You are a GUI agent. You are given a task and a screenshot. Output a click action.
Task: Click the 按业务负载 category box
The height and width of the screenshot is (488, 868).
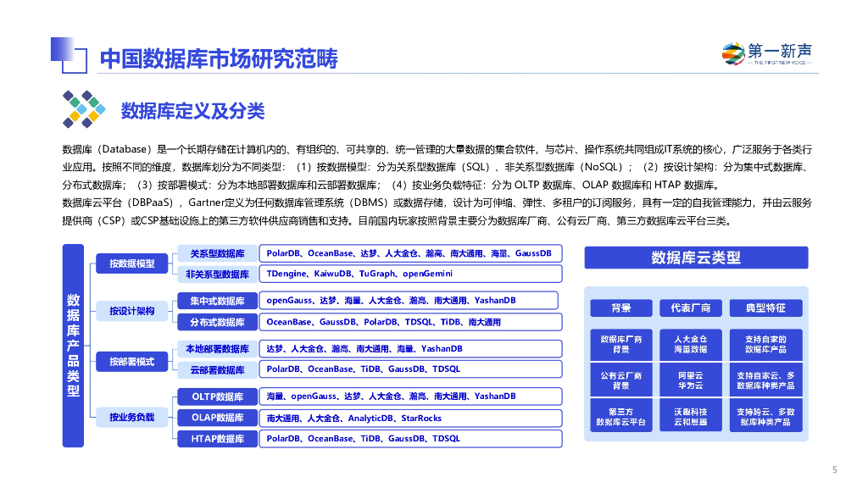131,417
